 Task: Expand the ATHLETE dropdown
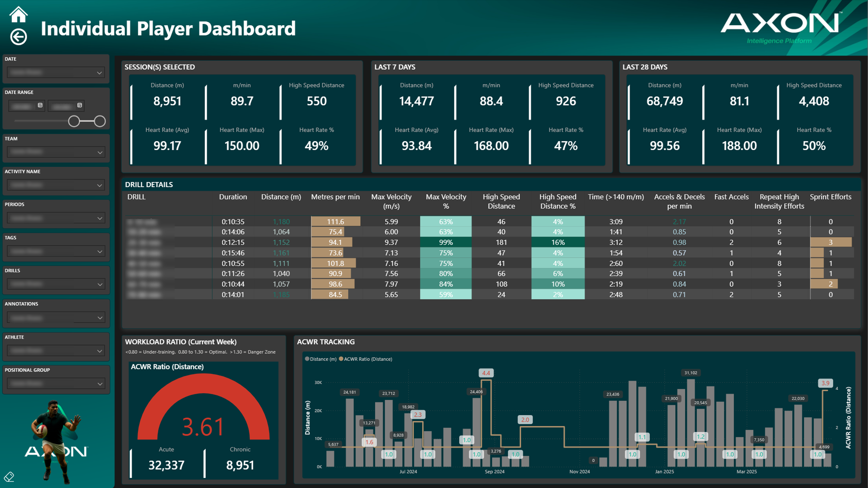coord(99,351)
